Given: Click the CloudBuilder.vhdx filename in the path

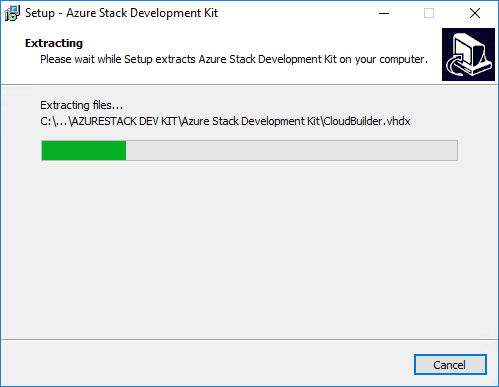Looking at the screenshot, I should point(367,121).
